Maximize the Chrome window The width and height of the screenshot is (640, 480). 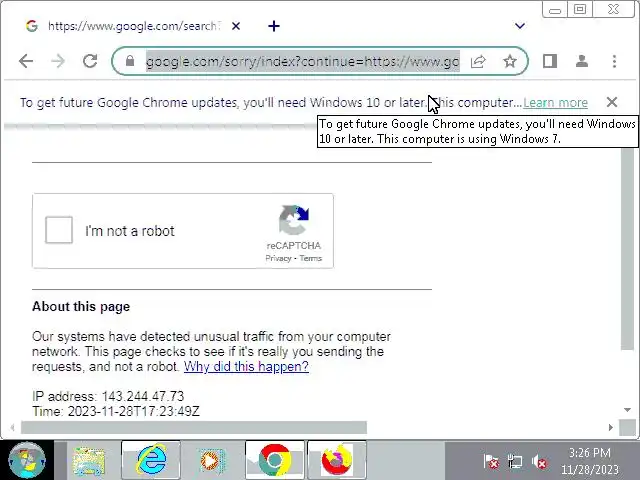tap(580, 9)
